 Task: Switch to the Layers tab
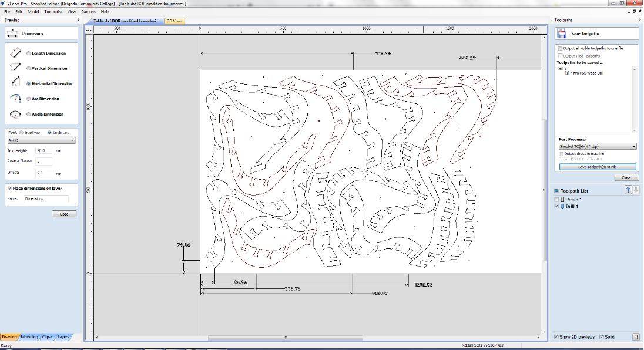tap(63, 337)
